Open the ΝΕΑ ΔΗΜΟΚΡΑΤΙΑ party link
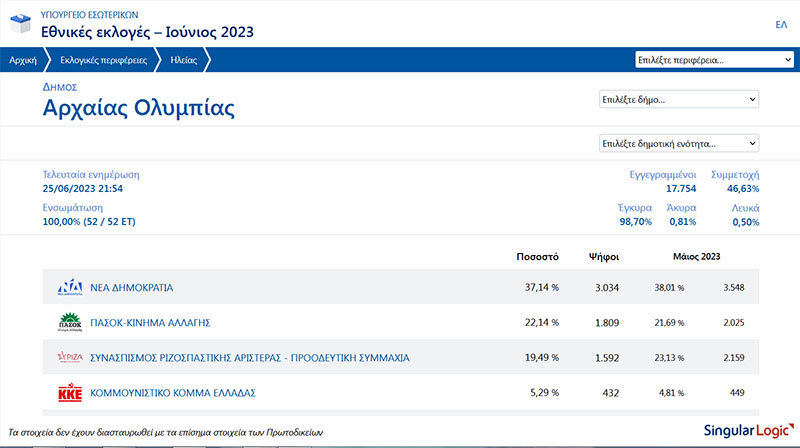This screenshot has width=800, height=448. [x=131, y=288]
